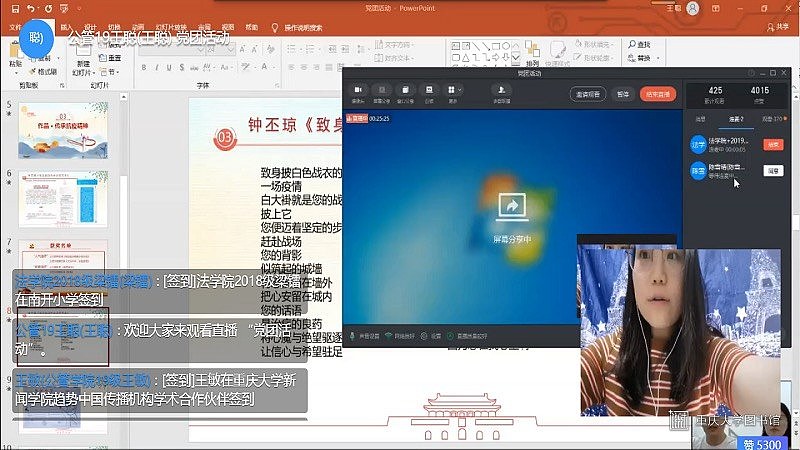Click the screen share icon in live toolbar
Screen dimensions: 800x450
(x=381, y=91)
